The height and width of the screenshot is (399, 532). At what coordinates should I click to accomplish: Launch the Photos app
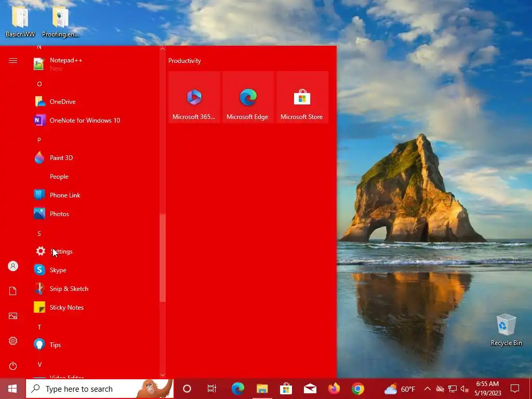[x=95, y=214]
